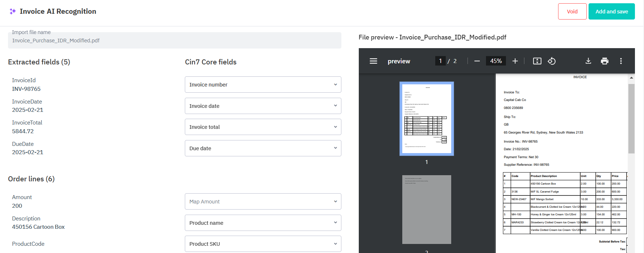Print the invoice PDF

tap(604, 61)
